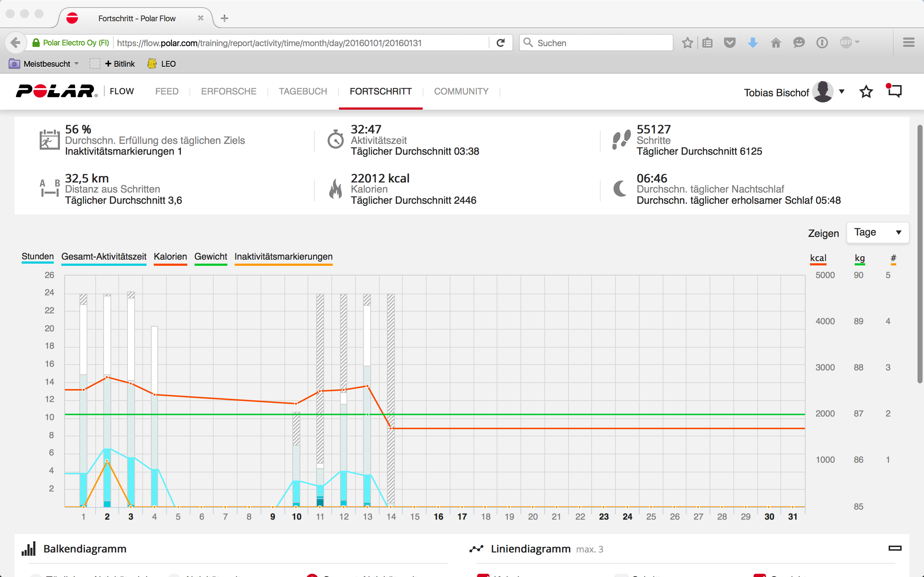This screenshot has width=924, height=577.
Task: Click the favorites star icon beside profile
Action: point(866,92)
